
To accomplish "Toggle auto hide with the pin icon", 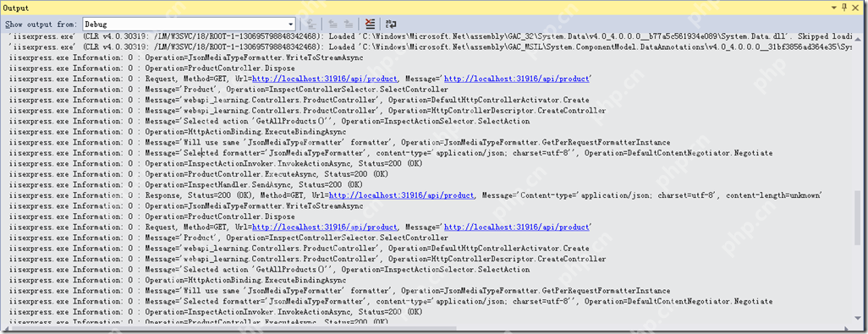I will coord(844,8).
